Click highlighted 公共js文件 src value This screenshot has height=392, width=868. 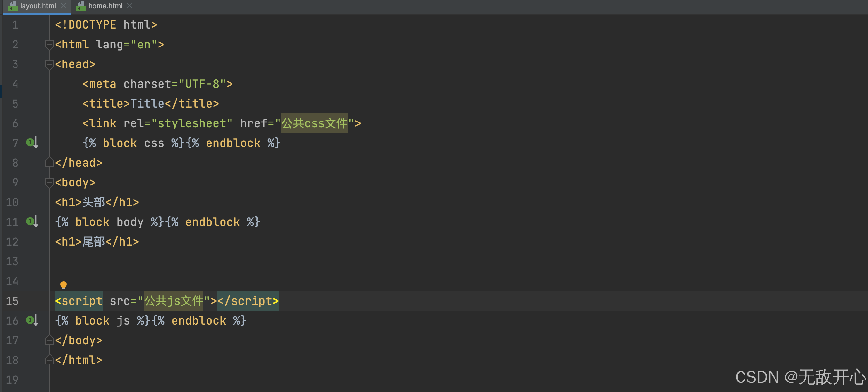pos(174,301)
